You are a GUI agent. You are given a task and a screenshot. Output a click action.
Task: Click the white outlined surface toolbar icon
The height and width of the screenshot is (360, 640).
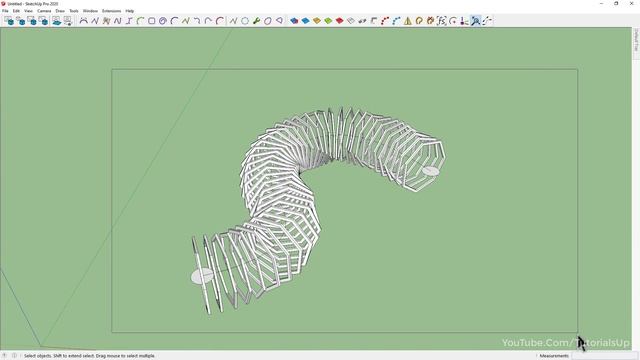click(351, 21)
